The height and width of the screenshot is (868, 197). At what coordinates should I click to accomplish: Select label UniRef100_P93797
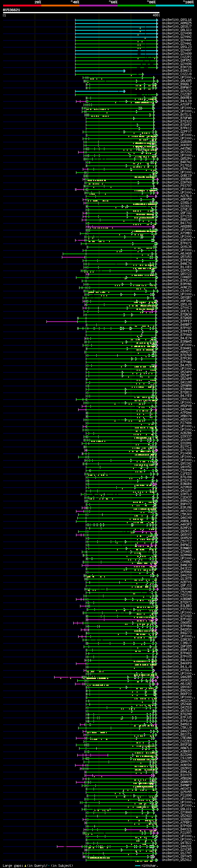click(x=176, y=186)
